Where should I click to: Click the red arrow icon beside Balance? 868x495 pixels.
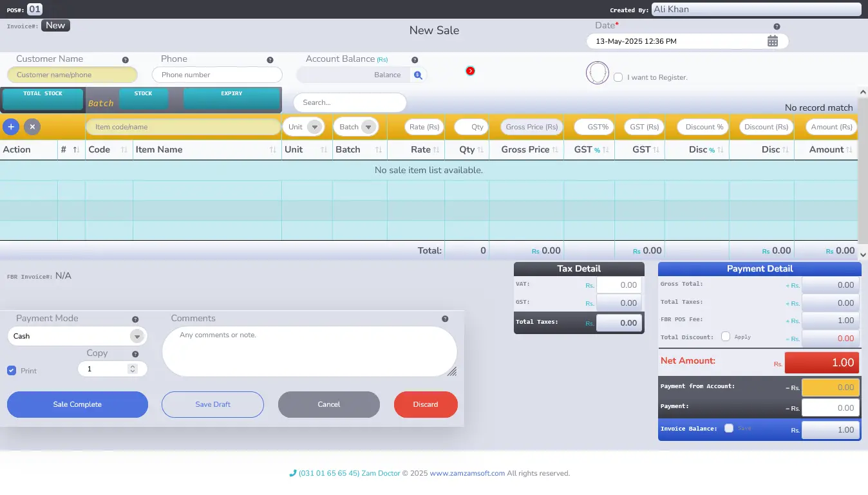tap(470, 71)
